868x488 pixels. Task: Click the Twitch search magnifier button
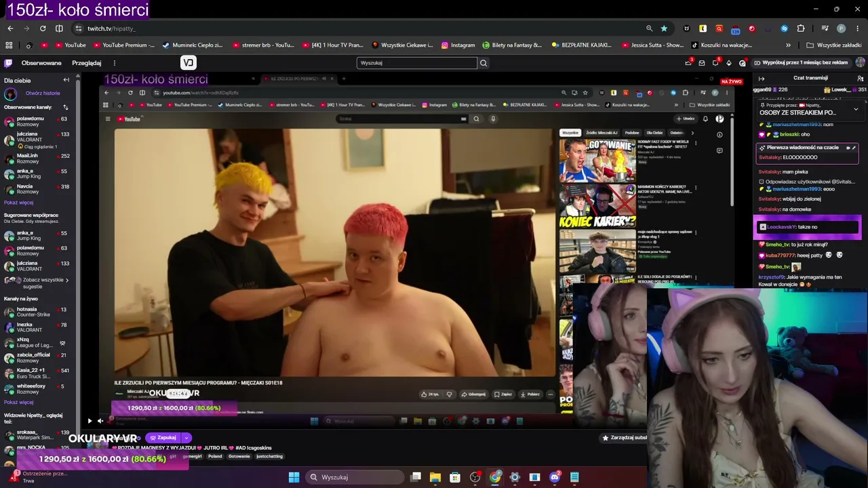click(484, 63)
